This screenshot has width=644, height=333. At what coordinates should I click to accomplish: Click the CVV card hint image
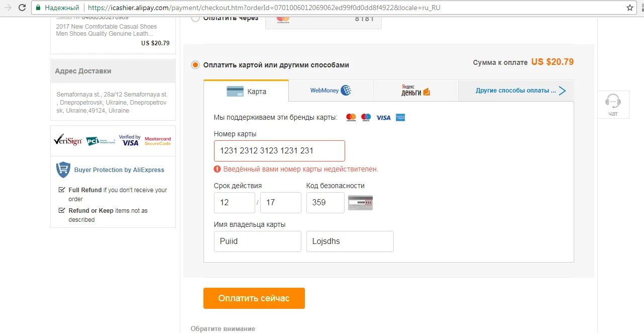361,202
